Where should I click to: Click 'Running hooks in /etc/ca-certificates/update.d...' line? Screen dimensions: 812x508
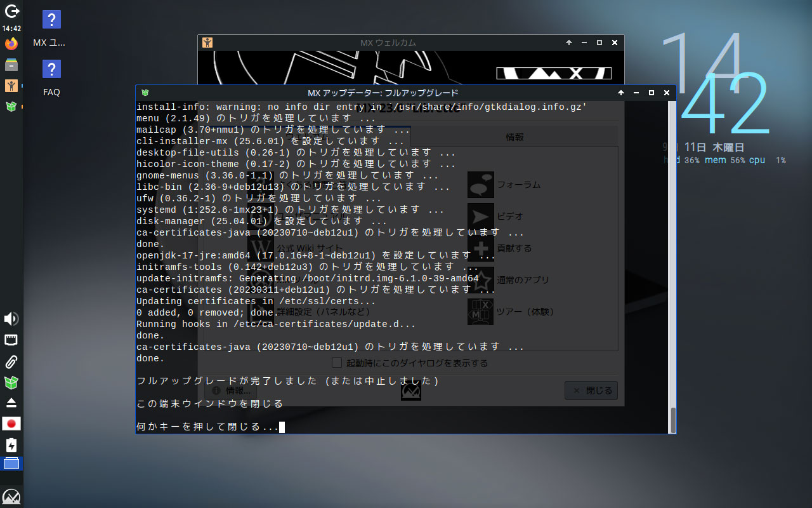(x=276, y=324)
